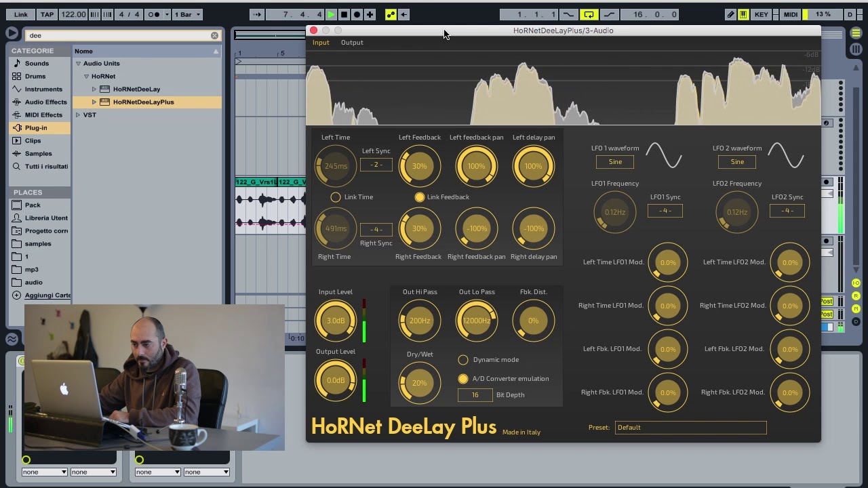
Task: Click the Follow playback icon
Action: click(x=257, y=14)
